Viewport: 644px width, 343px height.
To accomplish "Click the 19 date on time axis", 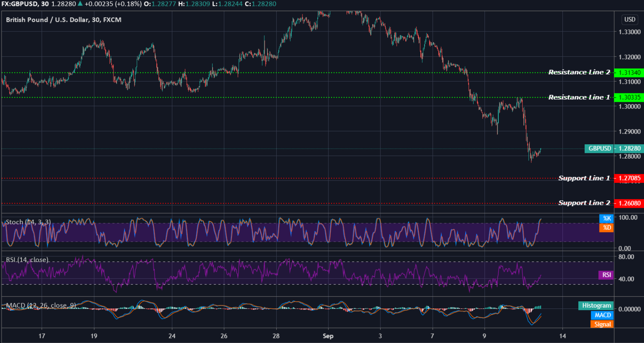I will (x=94, y=336).
